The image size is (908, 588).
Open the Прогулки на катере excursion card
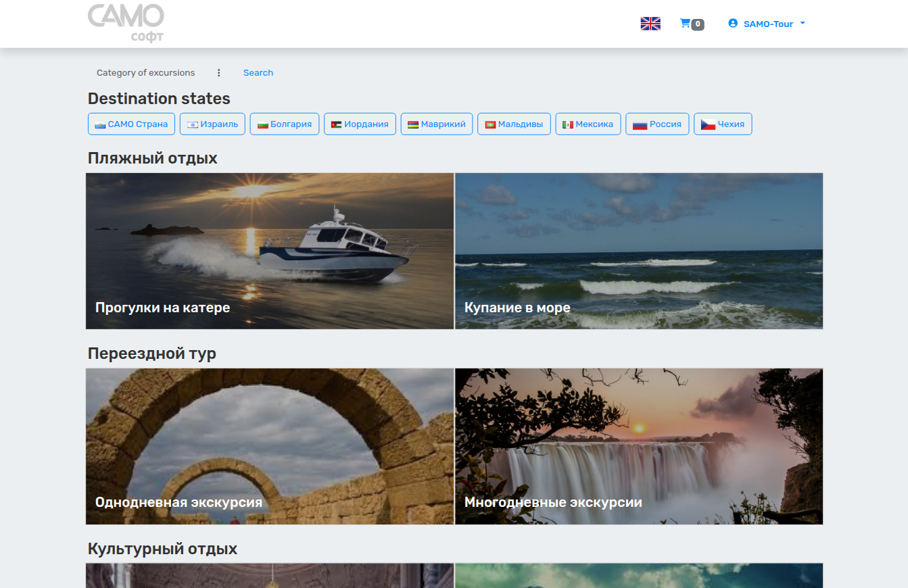coord(270,251)
